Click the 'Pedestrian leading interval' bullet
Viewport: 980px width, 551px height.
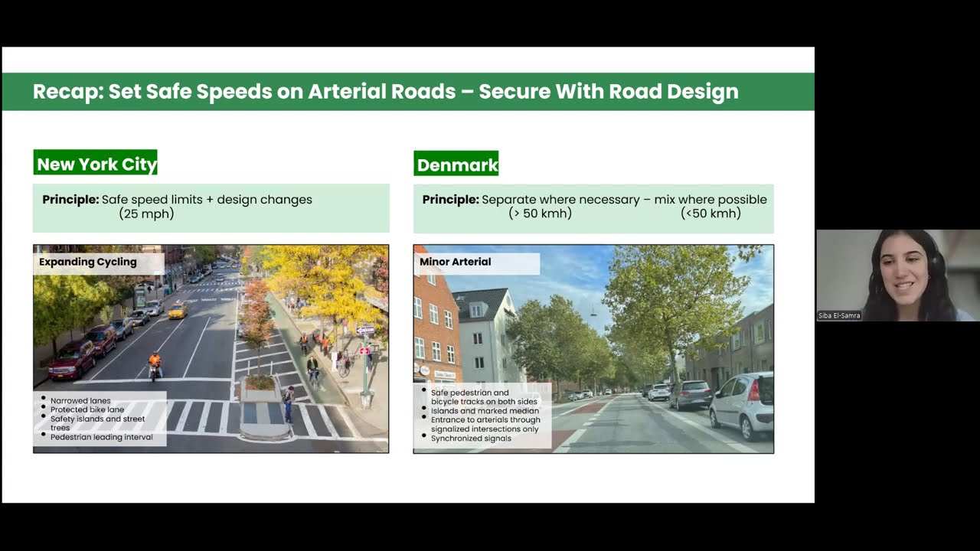click(x=102, y=438)
